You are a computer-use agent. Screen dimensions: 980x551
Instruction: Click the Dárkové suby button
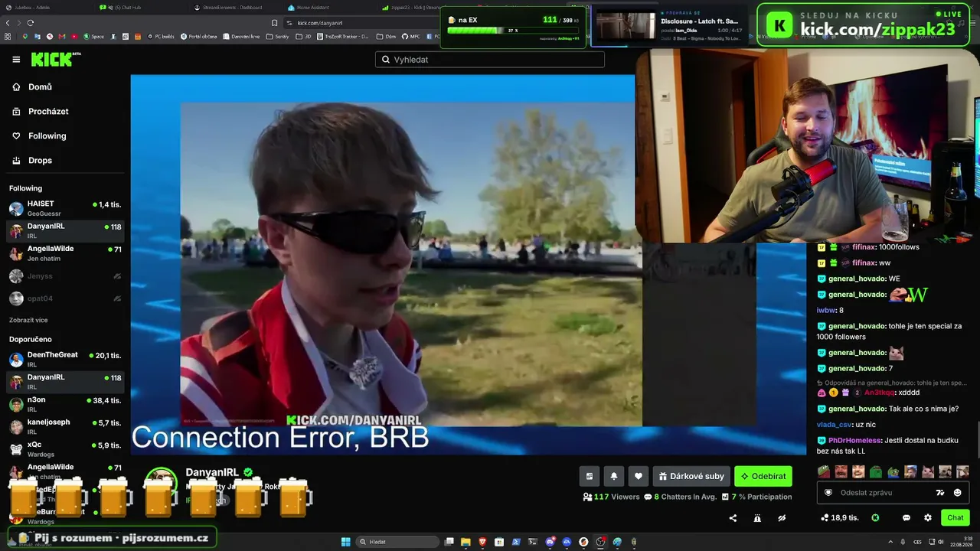[691, 476]
